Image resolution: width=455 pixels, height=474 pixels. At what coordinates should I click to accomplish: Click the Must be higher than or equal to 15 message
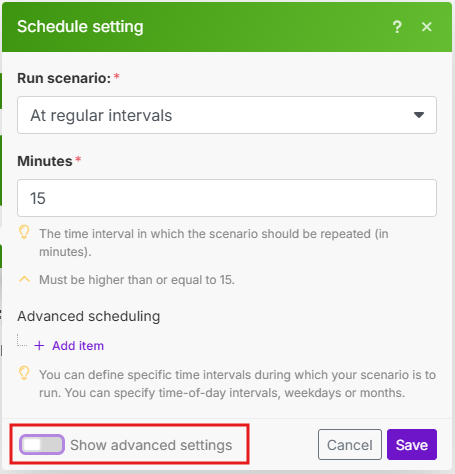tap(137, 280)
